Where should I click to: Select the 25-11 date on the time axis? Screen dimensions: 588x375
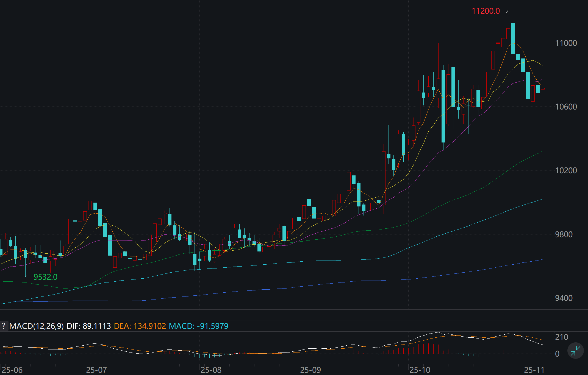tap(534, 370)
